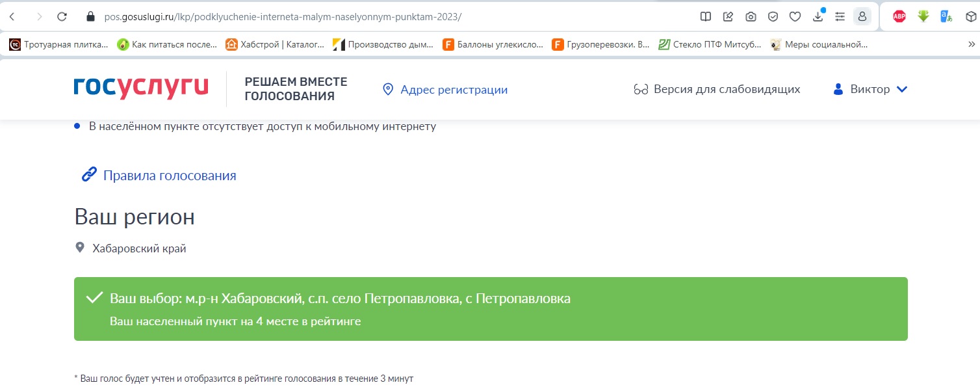The image size is (980, 387).
Task: Open the site settings sliders icon
Action: tap(840, 16)
